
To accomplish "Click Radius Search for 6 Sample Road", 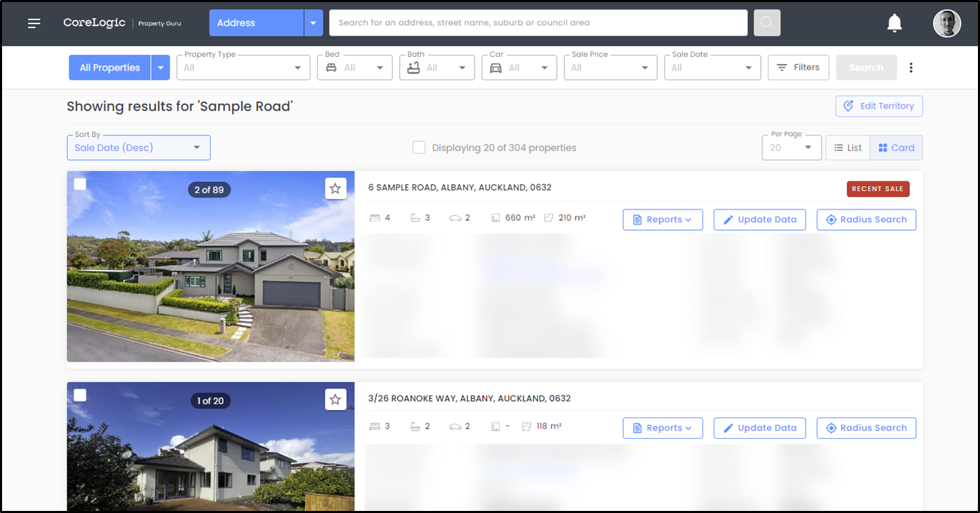I will click(x=866, y=220).
